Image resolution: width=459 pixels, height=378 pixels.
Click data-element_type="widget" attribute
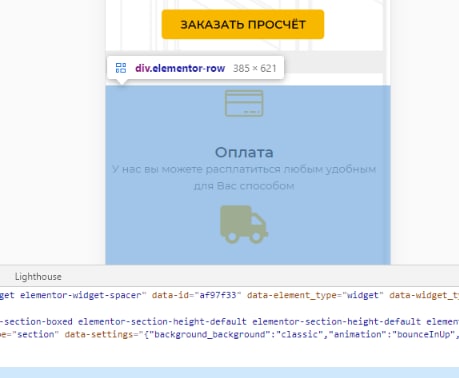point(315,295)
